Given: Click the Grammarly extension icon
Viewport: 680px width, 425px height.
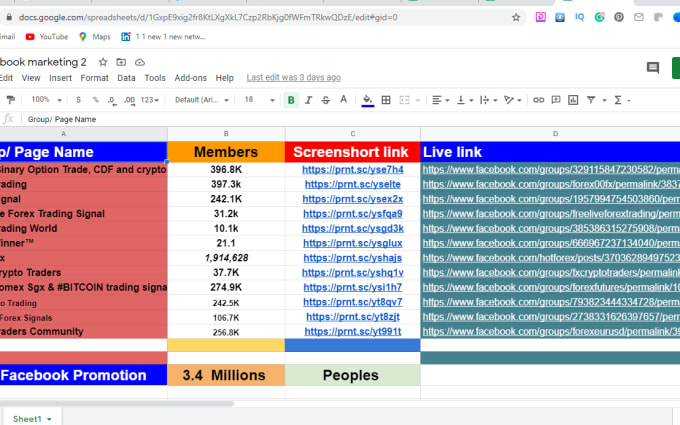Looking at the screenshot, I should pos(599,17).
